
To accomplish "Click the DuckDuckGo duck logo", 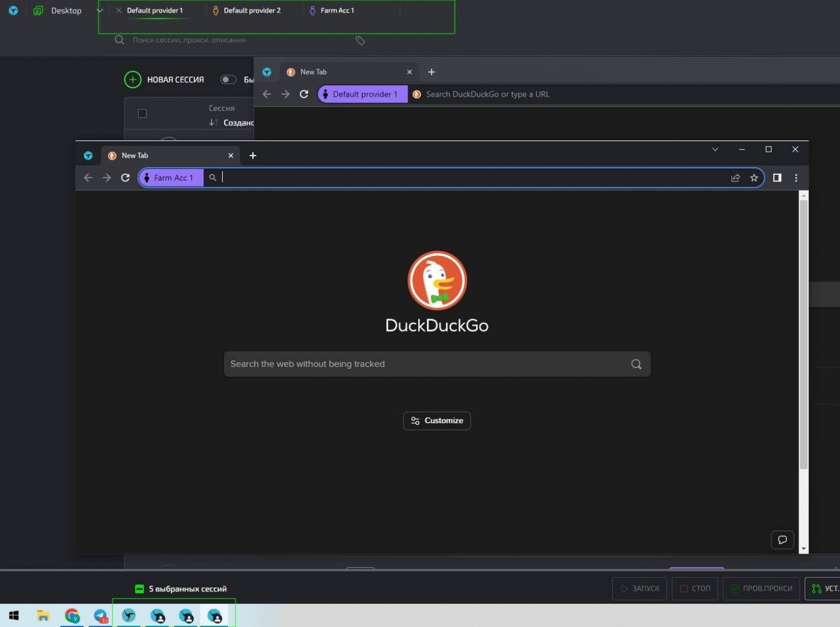I will click(437, 280).
